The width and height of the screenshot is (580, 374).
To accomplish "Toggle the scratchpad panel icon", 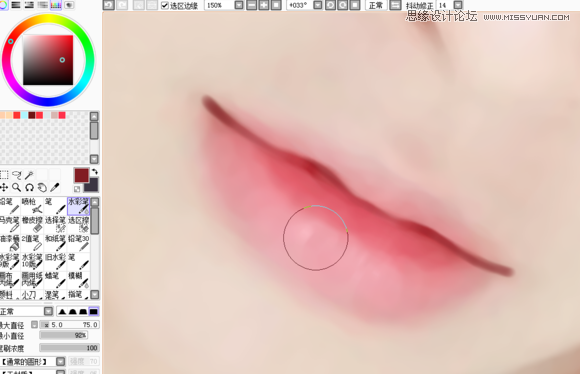I will [x=69, y=5].
